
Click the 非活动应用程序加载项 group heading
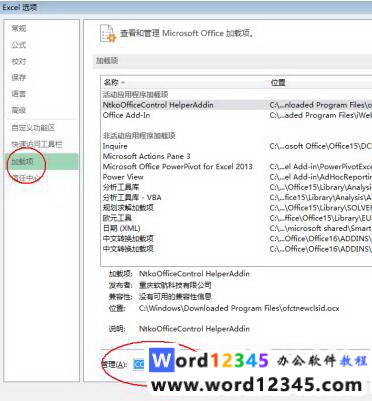[x=139, y=136]
